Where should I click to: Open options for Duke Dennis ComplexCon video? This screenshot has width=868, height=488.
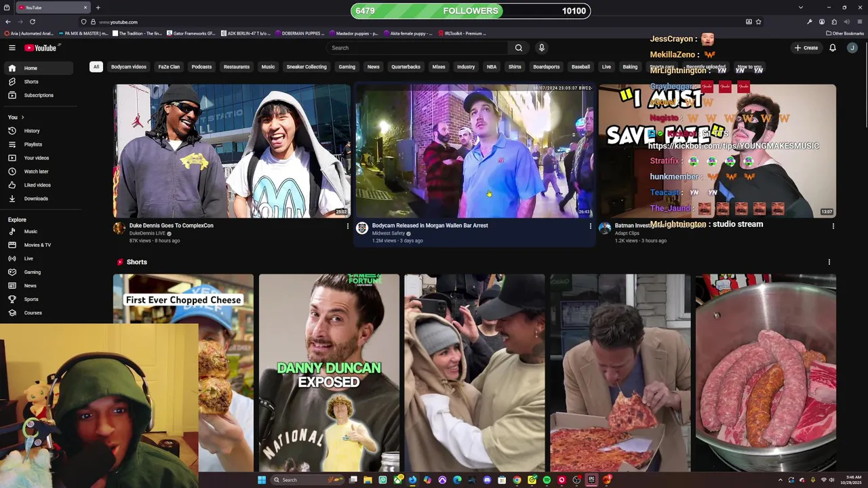(x=348, y=226)
